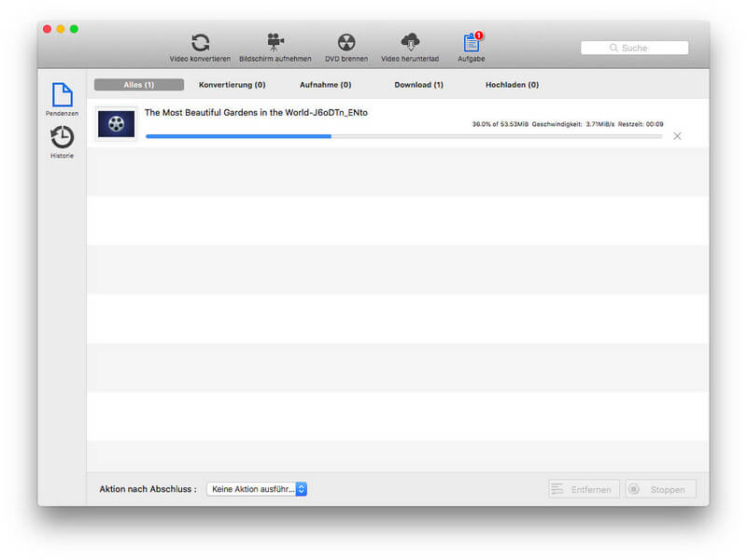Open Bildschirm aufnehmen screen recorder
The width and height of the screenshot is (747, 560).
click(x=275, y=48)
